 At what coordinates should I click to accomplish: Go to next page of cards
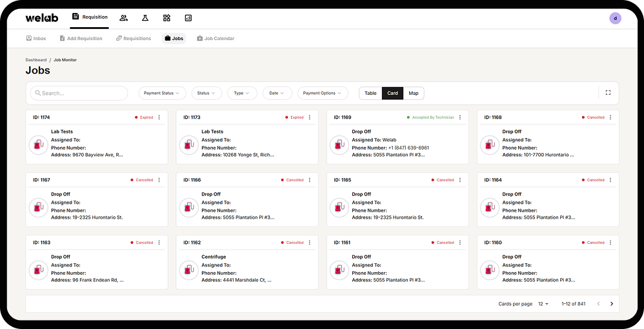(x=612, y=304)
